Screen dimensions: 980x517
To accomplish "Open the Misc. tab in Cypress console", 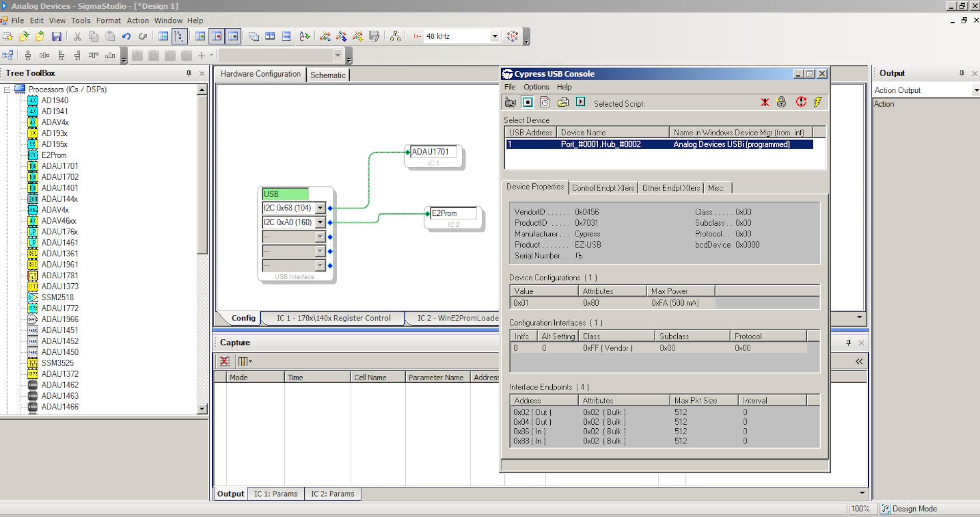I will (716, 188).
